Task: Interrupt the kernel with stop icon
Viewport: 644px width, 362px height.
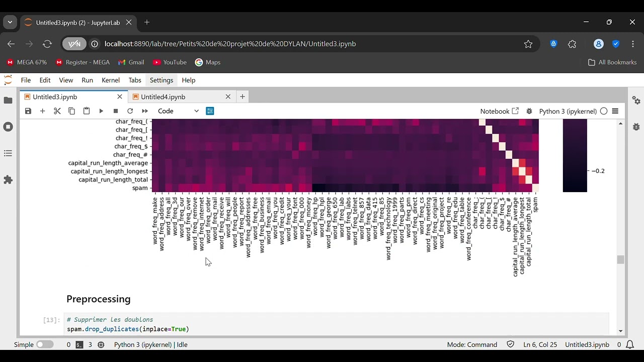Action: pos(116,111)
